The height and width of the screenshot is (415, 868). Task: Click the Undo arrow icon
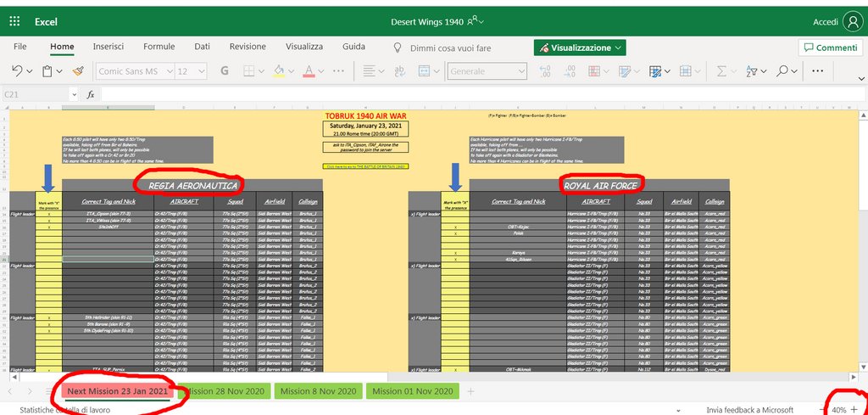tap(17, 71)
